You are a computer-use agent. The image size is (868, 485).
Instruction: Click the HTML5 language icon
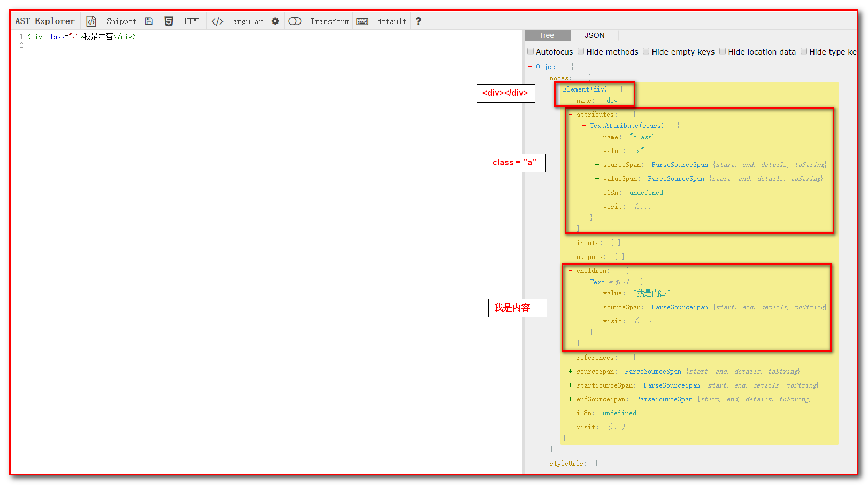click(168, 21)
